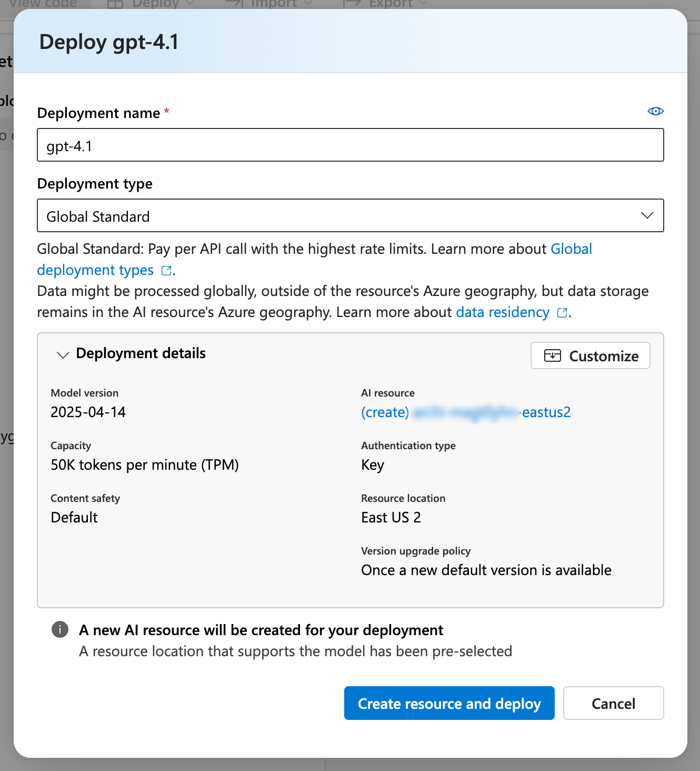Select the 50K tokens per minute (TPM) text
This screenshot has height=771, width=700.
145,465
